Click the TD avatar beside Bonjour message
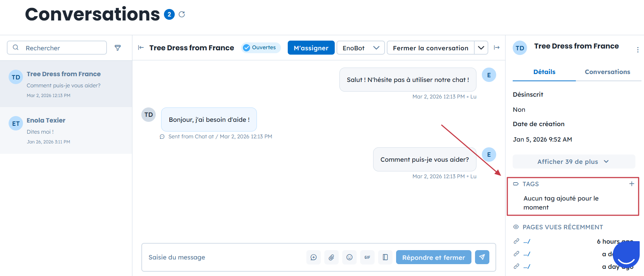Viewport: 644px width, 276px height. [x=149, y=115]
